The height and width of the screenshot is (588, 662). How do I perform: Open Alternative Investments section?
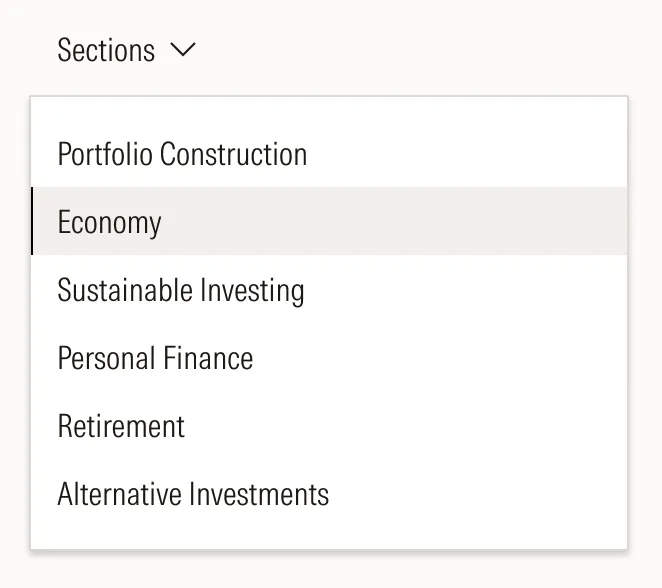pos(193,494)
